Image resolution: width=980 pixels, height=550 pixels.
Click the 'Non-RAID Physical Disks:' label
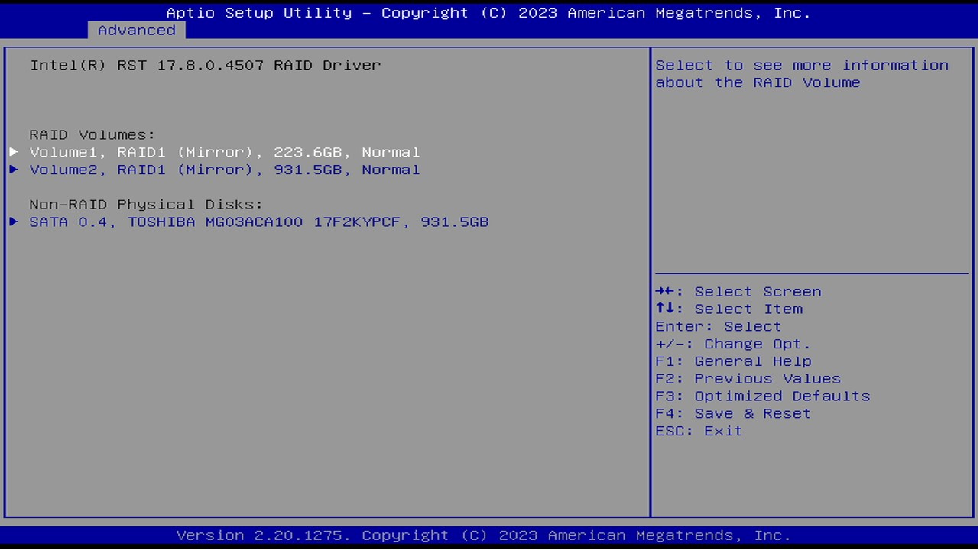point(146,205)
